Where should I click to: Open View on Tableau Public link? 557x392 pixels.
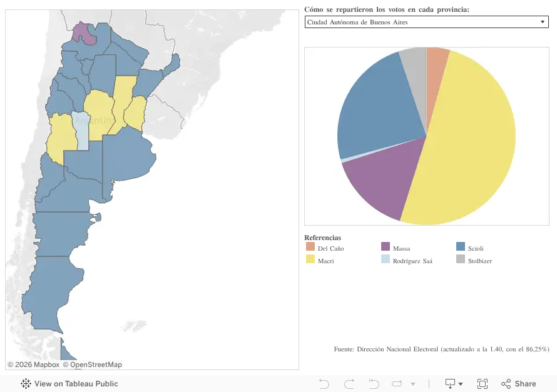click(69, 383)
